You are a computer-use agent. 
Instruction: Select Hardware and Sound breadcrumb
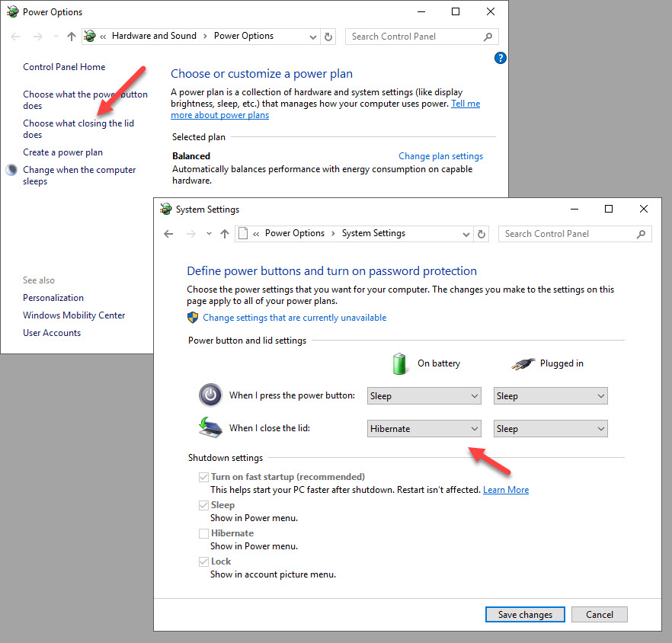[x=154, y=36]
